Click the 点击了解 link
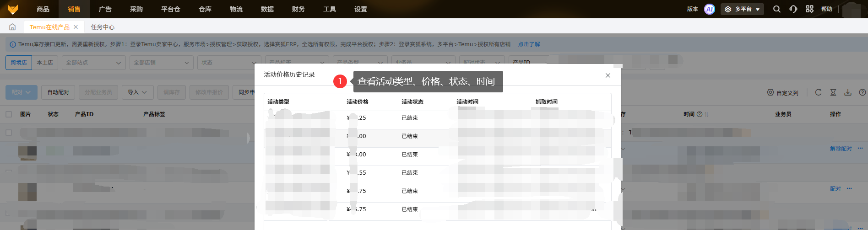Viewport: 868px width, 230px height. coord(529,44)
